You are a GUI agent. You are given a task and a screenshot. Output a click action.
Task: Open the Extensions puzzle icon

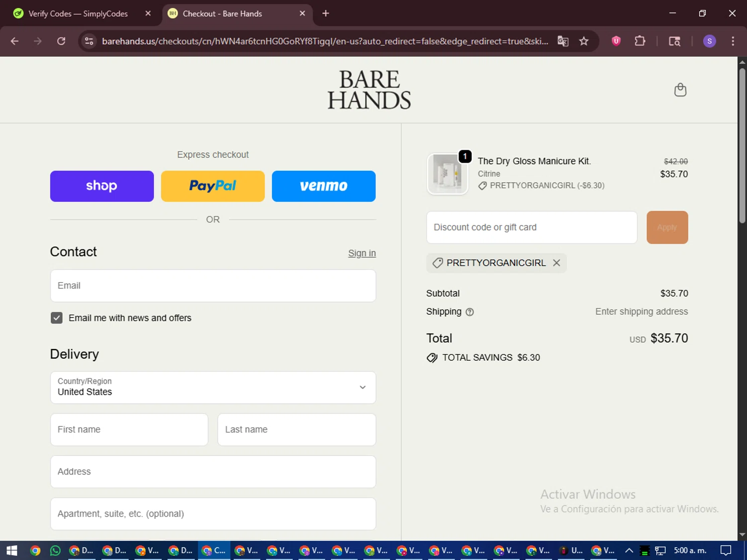[640, 41]
